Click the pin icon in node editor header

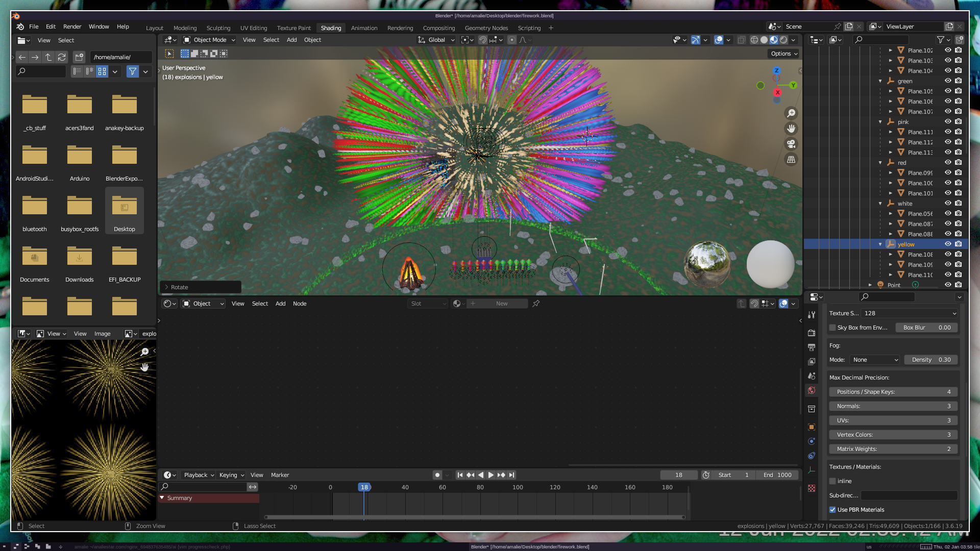click(x=536, y=304)
